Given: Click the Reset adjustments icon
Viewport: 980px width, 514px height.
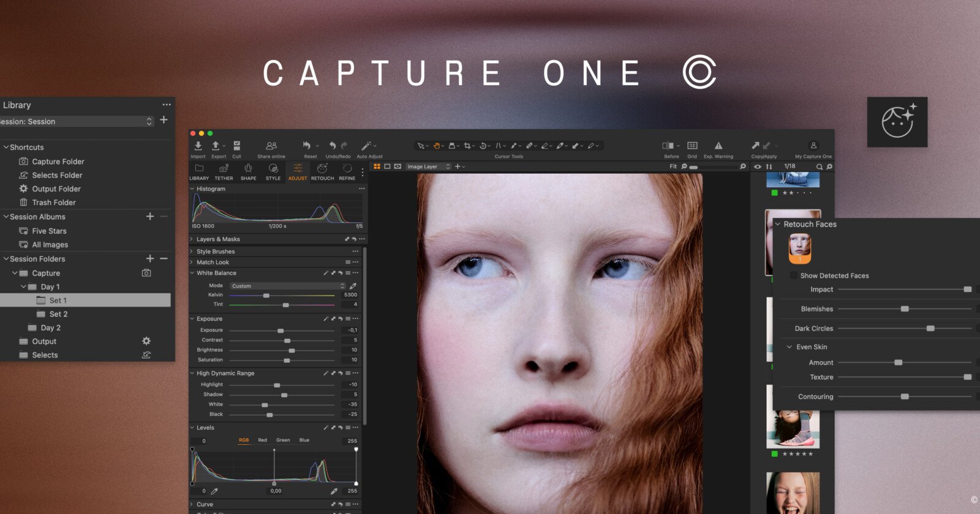Looking at the screenshot, I should pyautogui.click(x=307, y=146).
